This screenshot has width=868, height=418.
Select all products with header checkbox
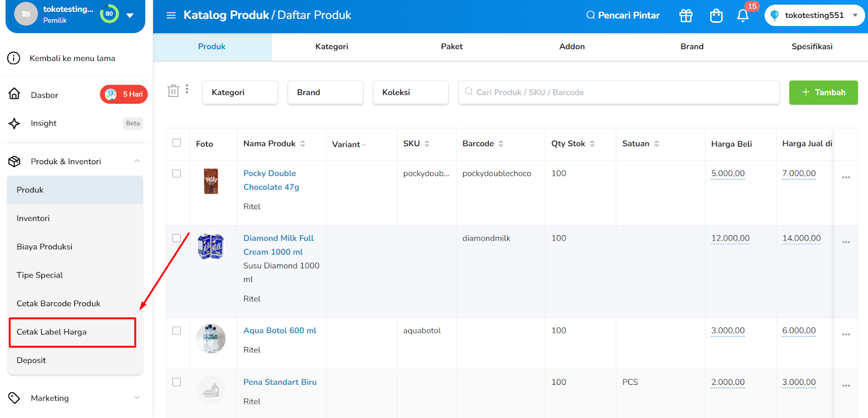176,143
